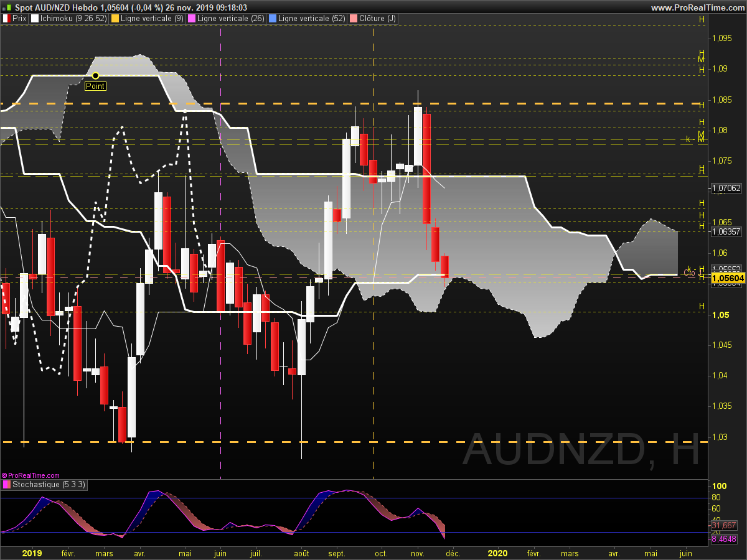Open the www.ProRealTime.com link at top right
The height and width of the screenshot is (560, 747).
tap(697, 7)
